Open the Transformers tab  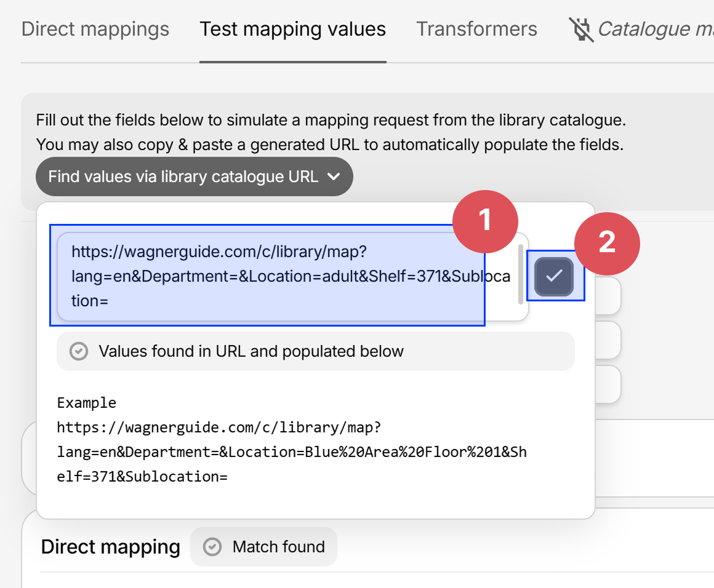tap(477, 28)
